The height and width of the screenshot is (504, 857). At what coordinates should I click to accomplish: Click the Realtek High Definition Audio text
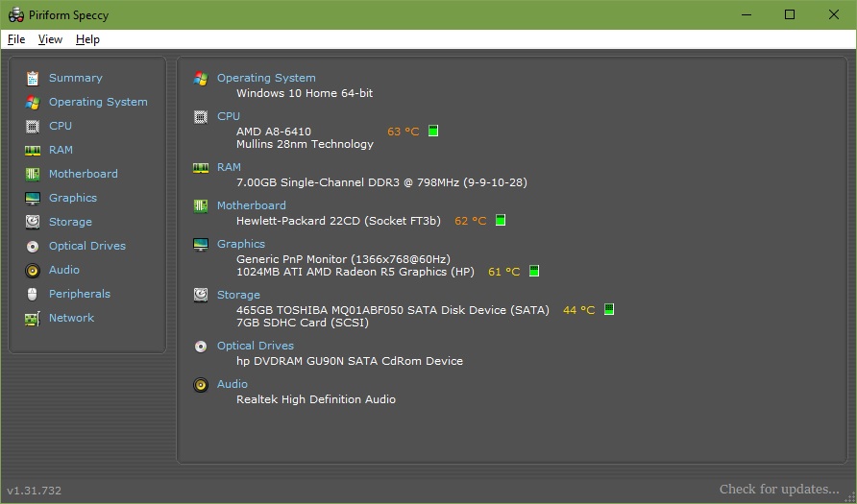click(x=316, y=399)
